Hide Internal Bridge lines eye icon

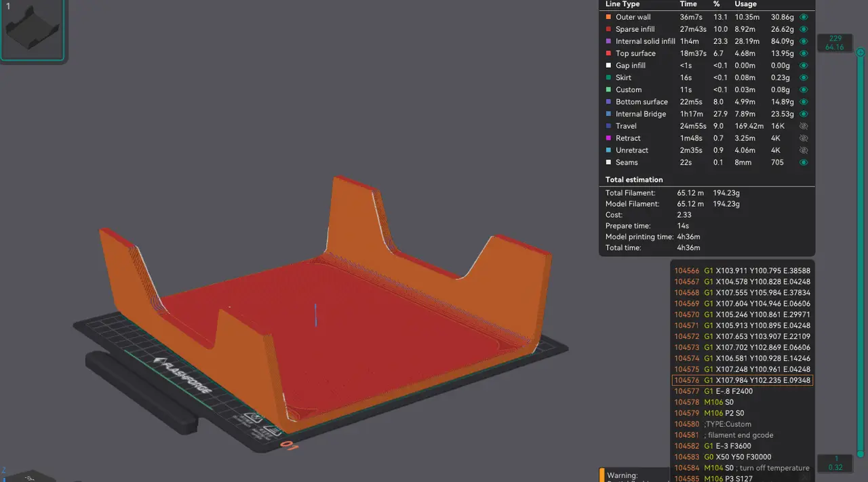(804, 114)
